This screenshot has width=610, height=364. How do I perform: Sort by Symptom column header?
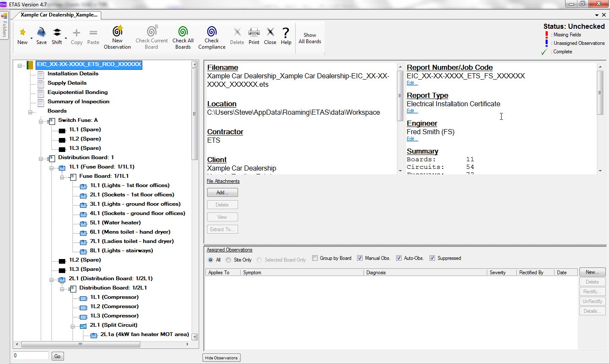[302, 273]
